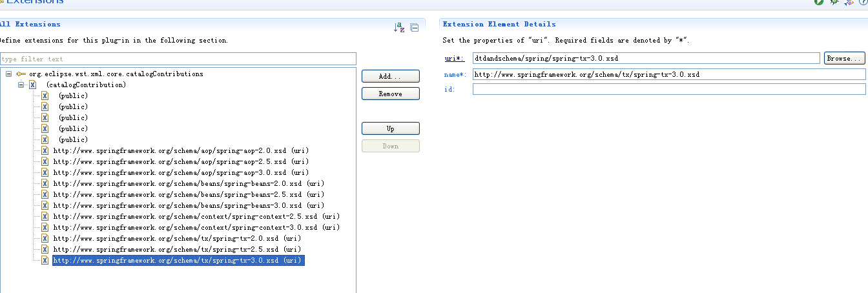Select spring-context-2.5.xsd (uri) entry
This screenshot has height=293, width=868.
click(196, 216)
